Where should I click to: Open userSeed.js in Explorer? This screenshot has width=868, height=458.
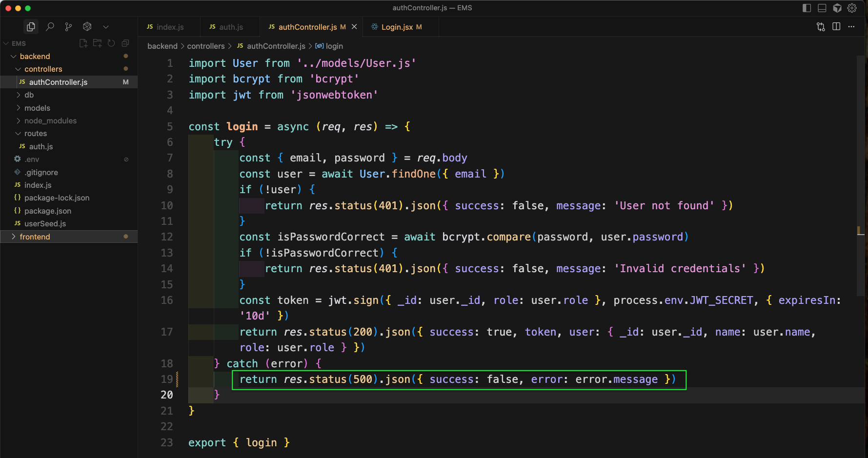click(69, 224)
